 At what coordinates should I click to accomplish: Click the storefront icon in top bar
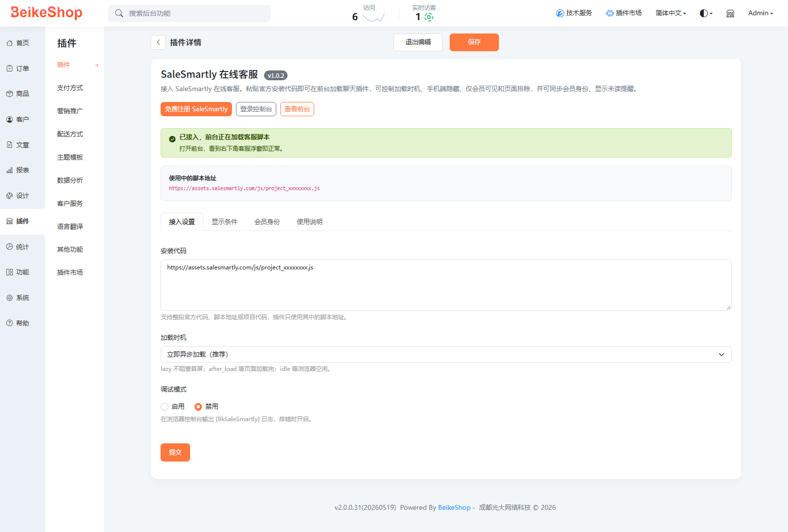click(730, 13)
